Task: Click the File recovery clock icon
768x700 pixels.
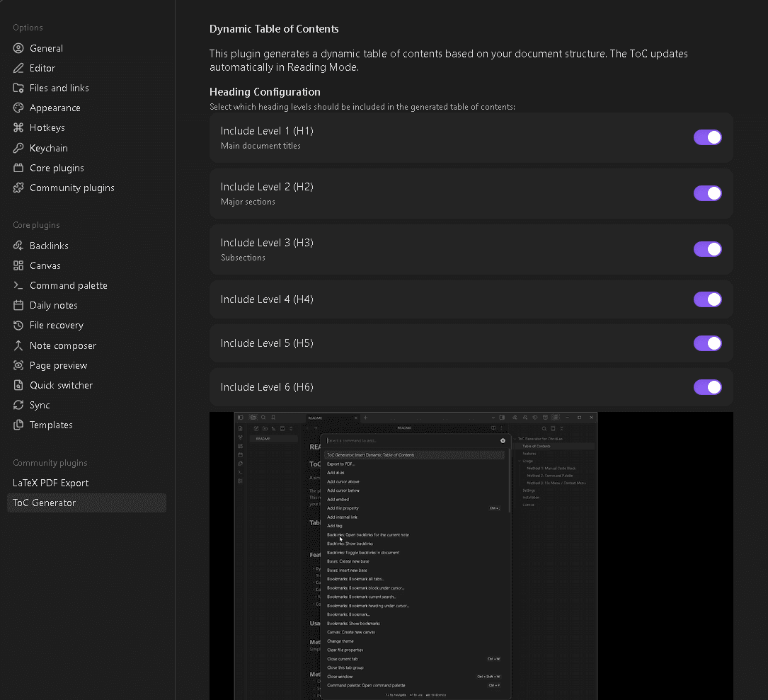Action: pyautogui.click(x=18, y=325)
